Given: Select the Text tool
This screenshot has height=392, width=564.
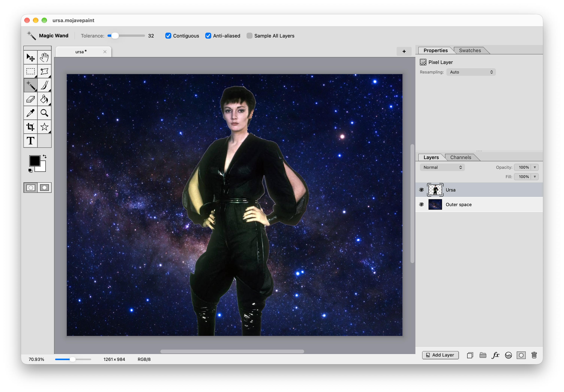Looking at the screenshot, I should click(30, 141).
